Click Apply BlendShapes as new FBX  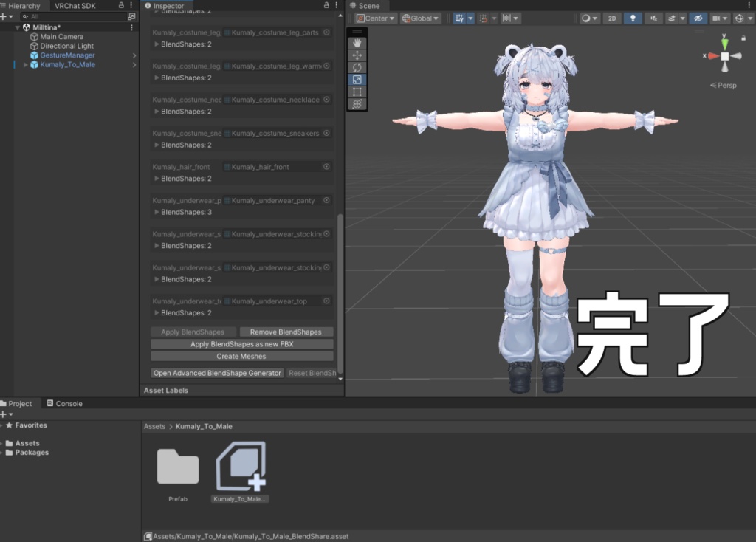242,344
